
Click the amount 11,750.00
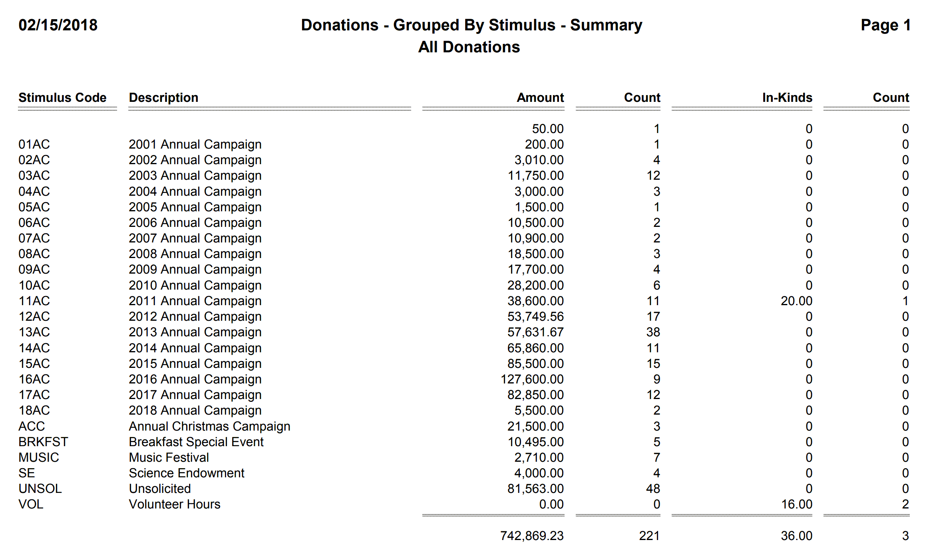point(536,176)
